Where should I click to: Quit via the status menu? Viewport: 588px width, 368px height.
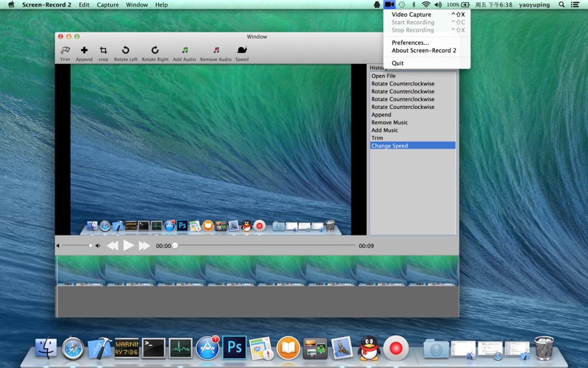pyautogui.click(x=398, y=63)
